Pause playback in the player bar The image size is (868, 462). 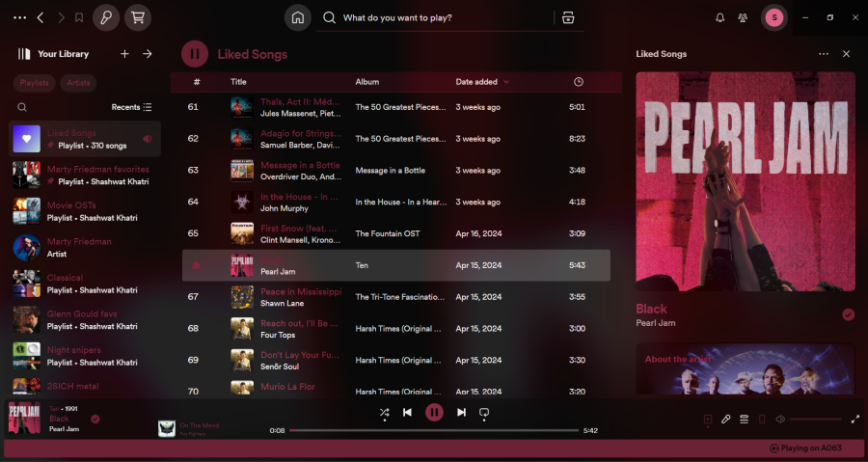pos(434,412)
